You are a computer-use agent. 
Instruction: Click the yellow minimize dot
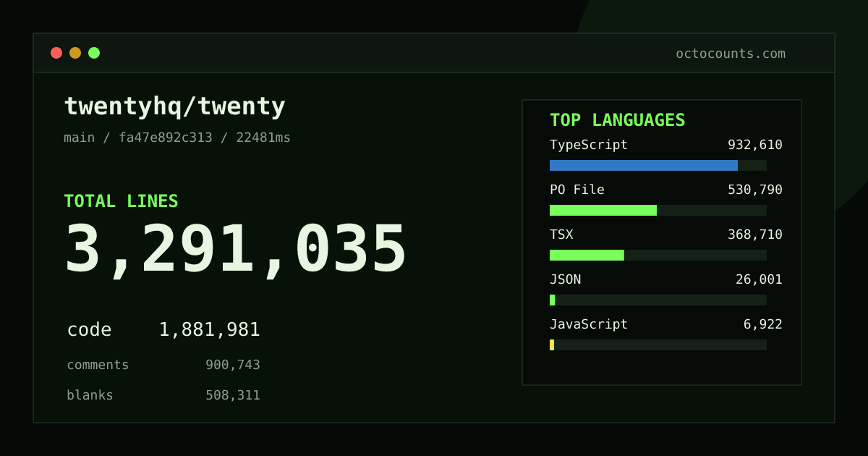pos(75,53)
